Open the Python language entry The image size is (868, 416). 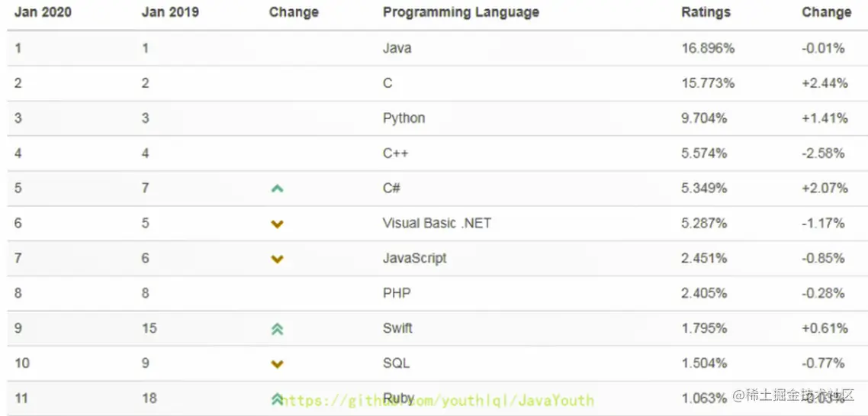point(403,118)
